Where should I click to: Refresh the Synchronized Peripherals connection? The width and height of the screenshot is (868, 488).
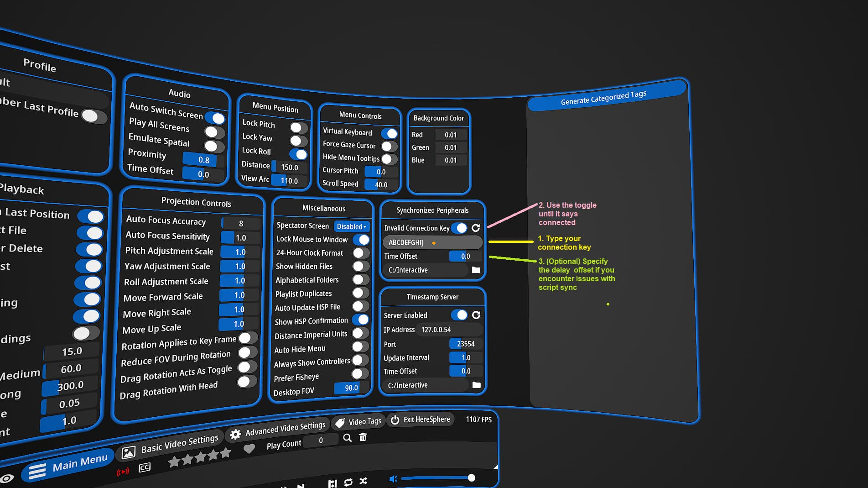(x=476, y=228)
